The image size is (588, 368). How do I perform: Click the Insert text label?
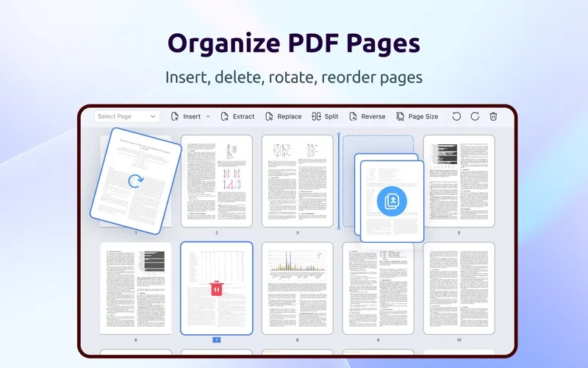(192, 116)
